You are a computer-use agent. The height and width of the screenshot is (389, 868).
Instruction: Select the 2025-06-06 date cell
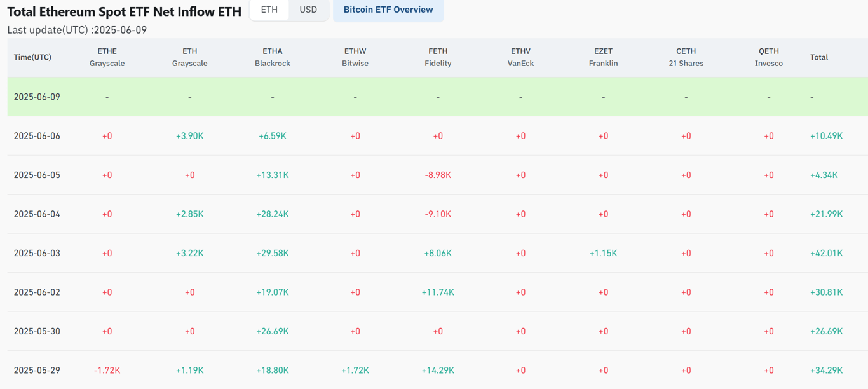tap(36, 135)
